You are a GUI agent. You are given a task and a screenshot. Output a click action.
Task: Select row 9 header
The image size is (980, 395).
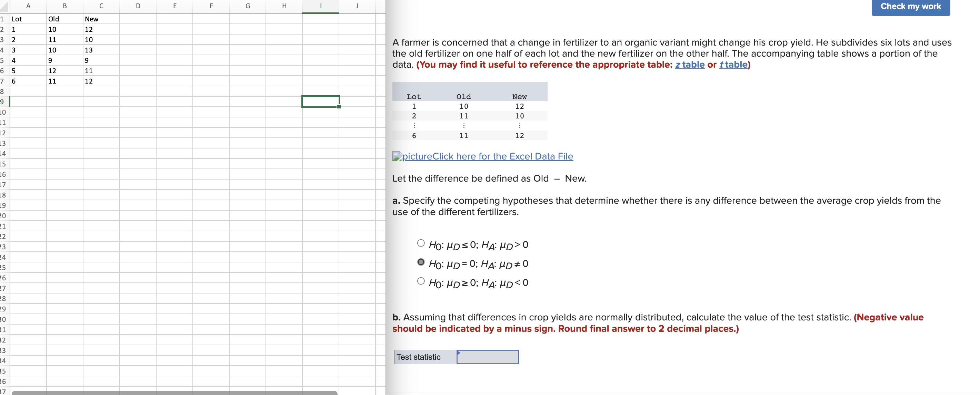click(x=3, y=102)
